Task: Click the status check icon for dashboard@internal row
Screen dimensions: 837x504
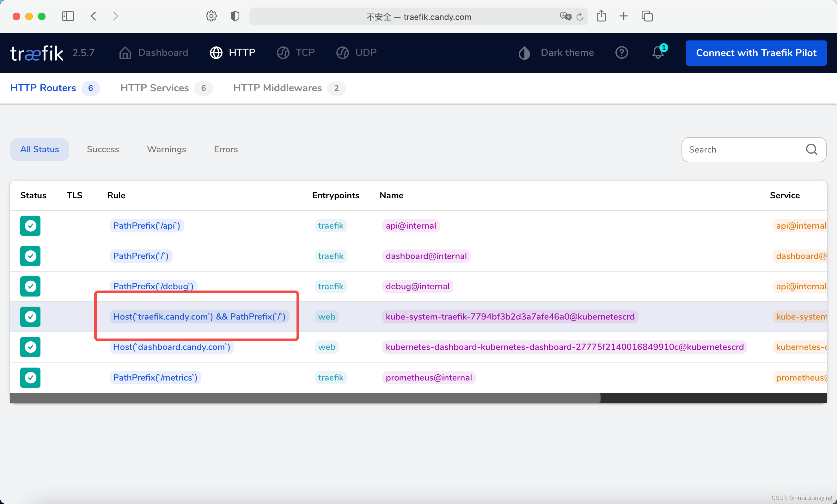Action: coord(30,256)
